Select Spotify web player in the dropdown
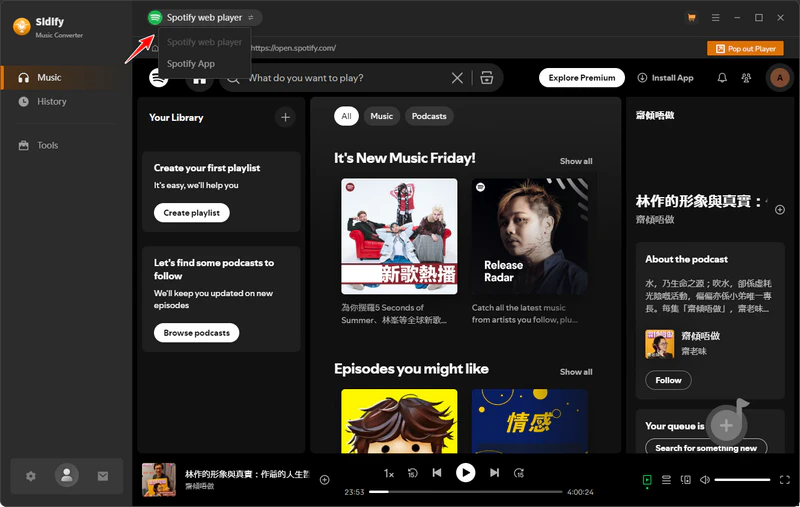 (x=204, y=42)
